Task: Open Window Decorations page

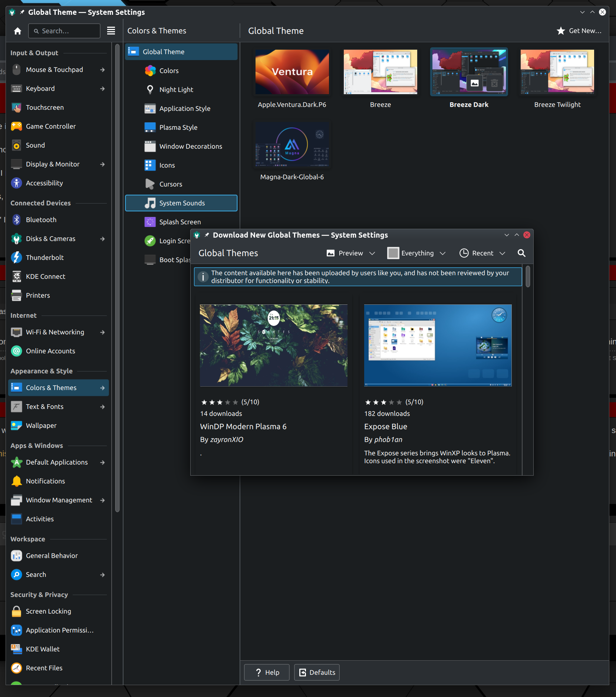Action: point(191,146)
